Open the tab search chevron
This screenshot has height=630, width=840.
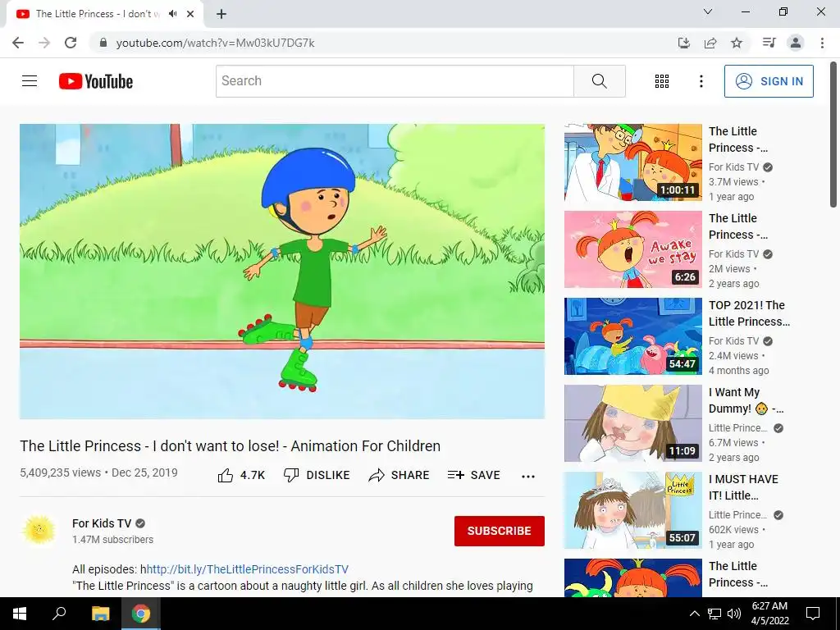point(708,11)
